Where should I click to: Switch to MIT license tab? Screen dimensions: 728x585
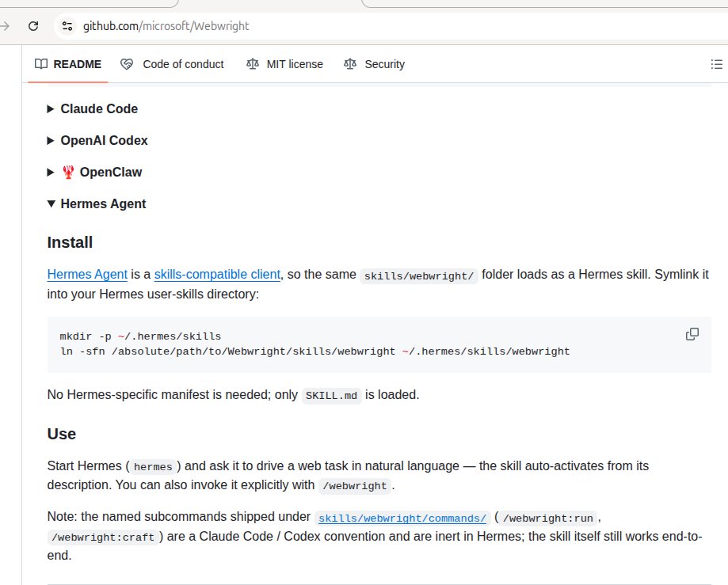(284, 64)
